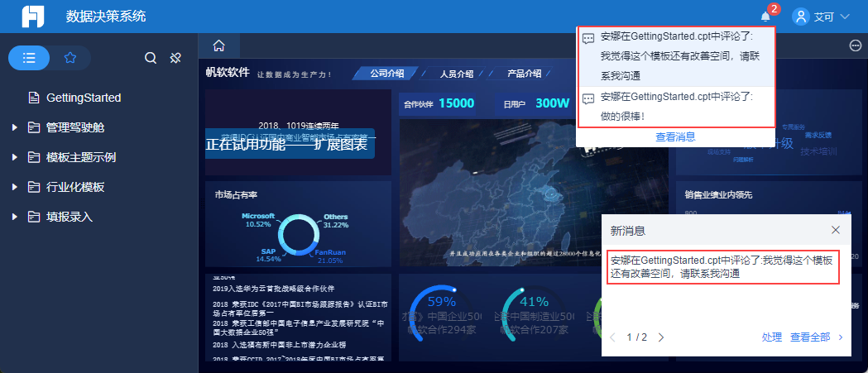This screenshot has height=373, width=868.
Task: Click the message text in 新消息 popup
Action: pos(723,267)
